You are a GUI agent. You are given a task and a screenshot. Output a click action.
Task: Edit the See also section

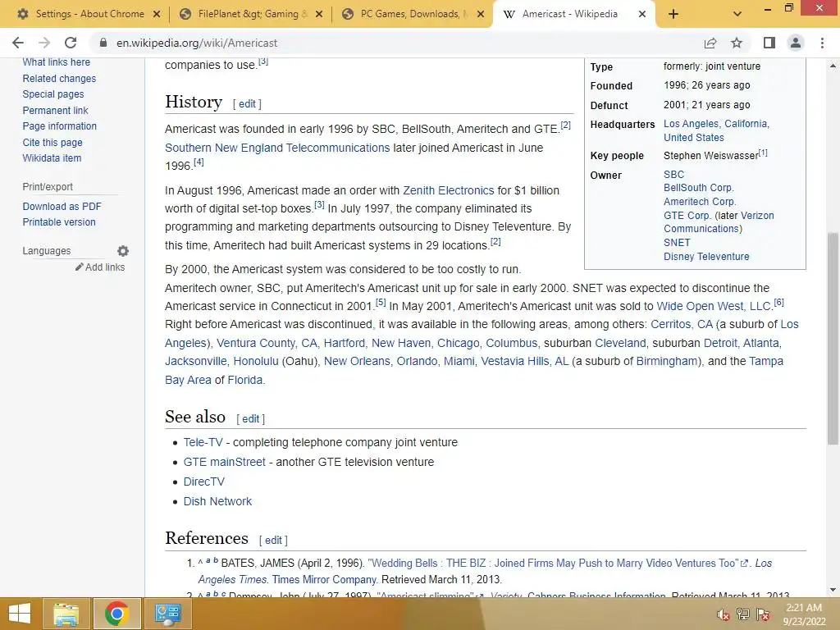coord(251,419)
